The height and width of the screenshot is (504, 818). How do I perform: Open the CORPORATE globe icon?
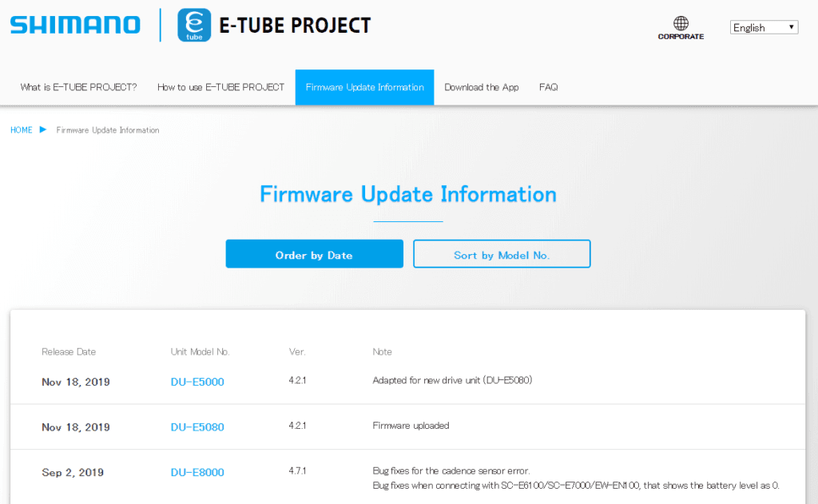(x=681, y=22)
